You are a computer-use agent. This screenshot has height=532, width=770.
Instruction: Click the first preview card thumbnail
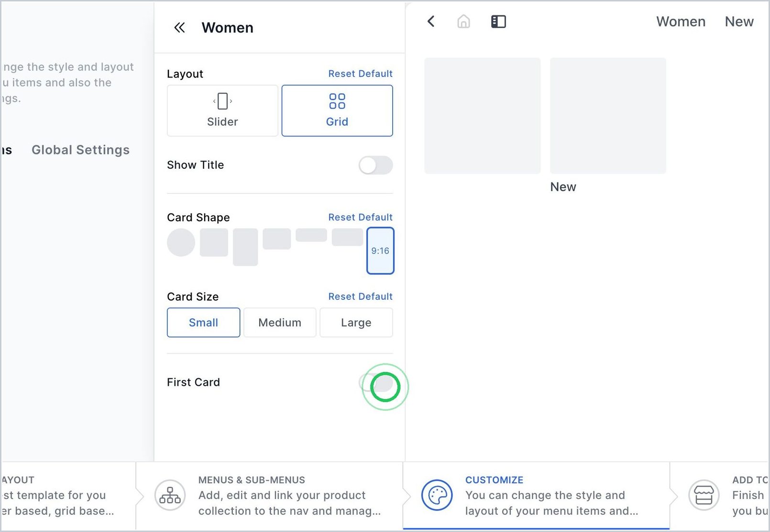[483, 116]
